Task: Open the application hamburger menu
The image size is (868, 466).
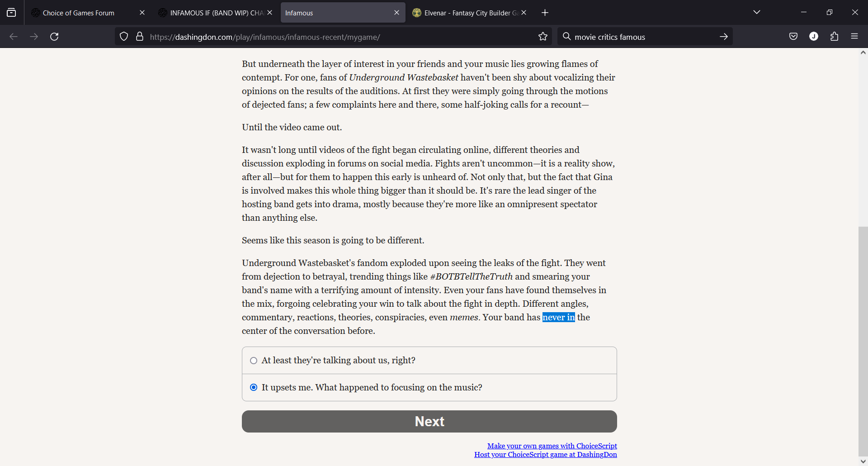Action: 854,37
